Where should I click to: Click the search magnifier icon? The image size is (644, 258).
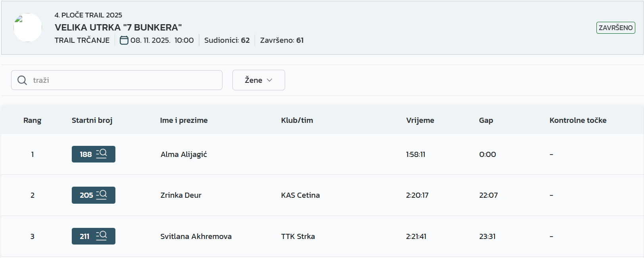point(23,80)
